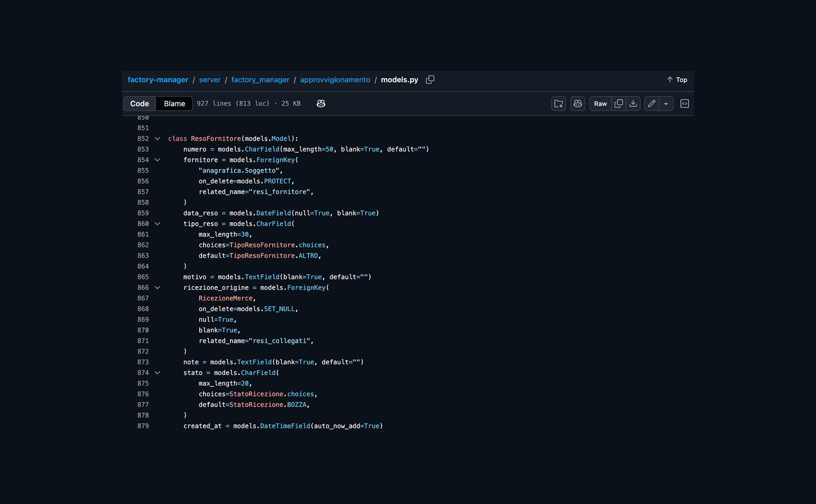
Task: Select line number 879
Action: point(143,426)
